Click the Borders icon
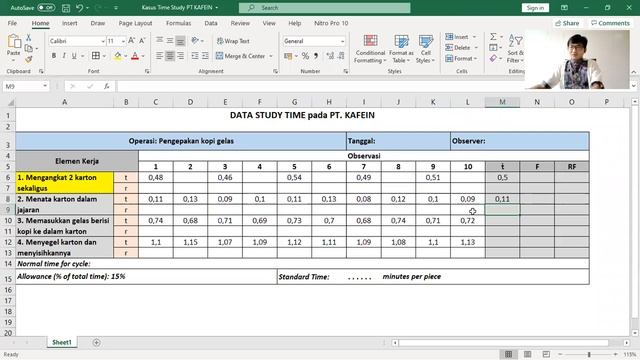 coord(96,56)
